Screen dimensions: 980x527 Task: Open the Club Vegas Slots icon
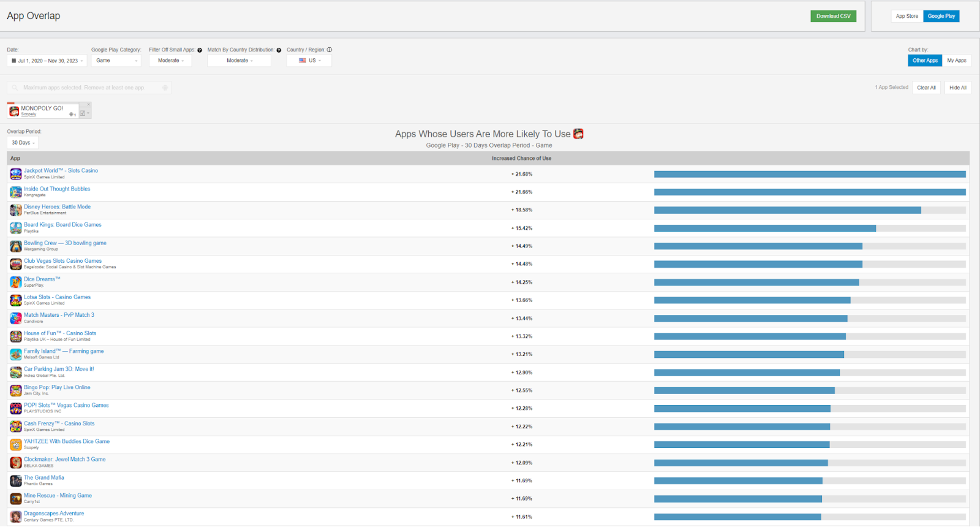click(16, 264)
